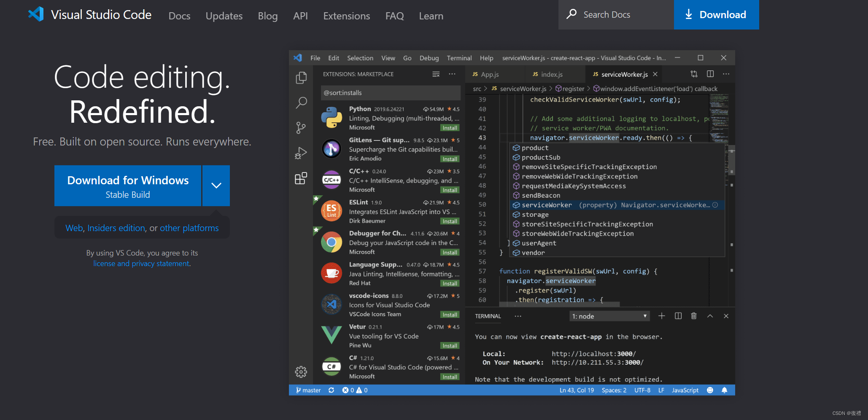Open the Extensions page from site navigation
This screenshot has width=868, height=420.
pos(347,16)
